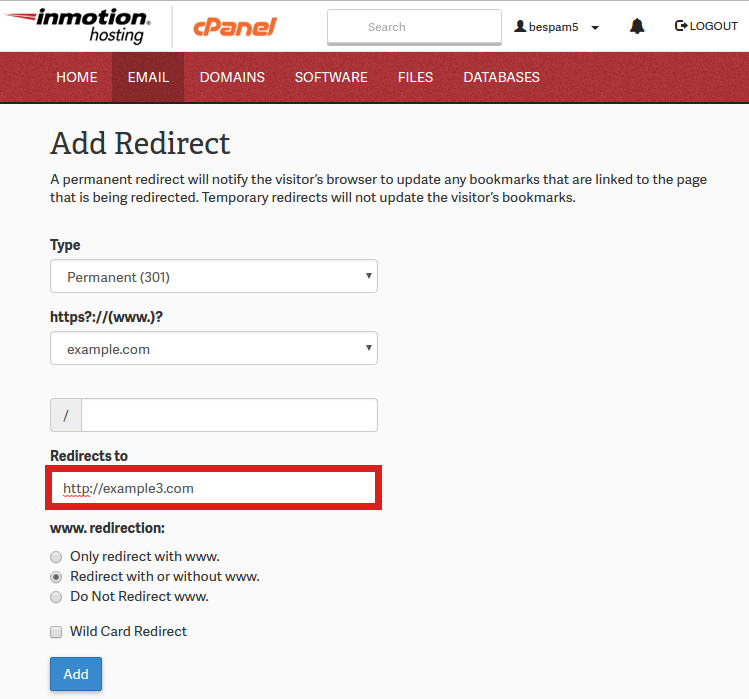Enable the Wild Card Redirect checkbox
This screenshot has width=749, height=699.
click(x=56, y=632)
